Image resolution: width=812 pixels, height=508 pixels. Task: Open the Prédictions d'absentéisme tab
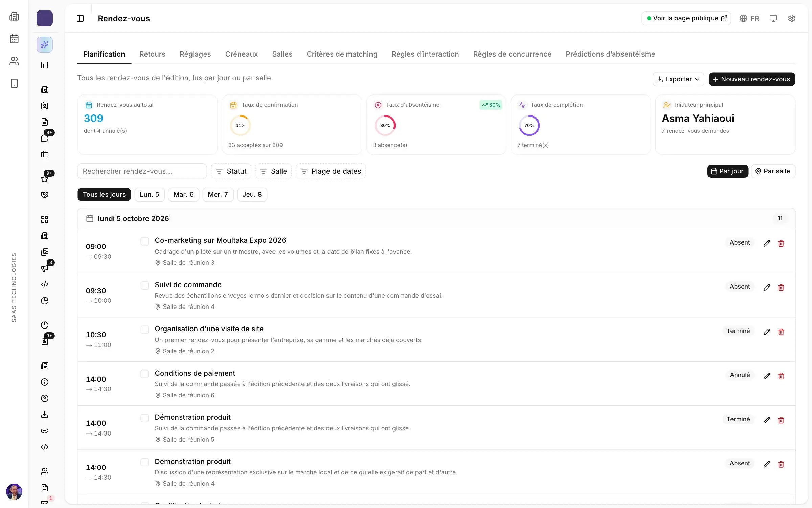[x=610, y=54]
